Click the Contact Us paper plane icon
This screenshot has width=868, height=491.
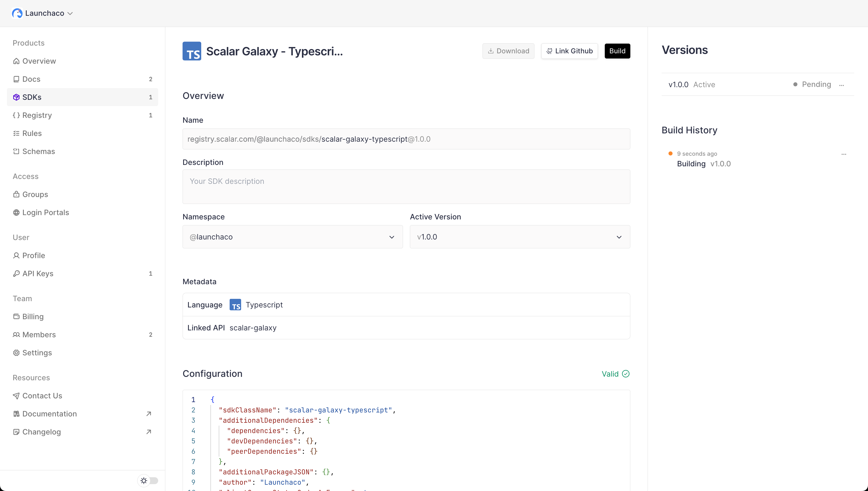click(x=16, y=395)
